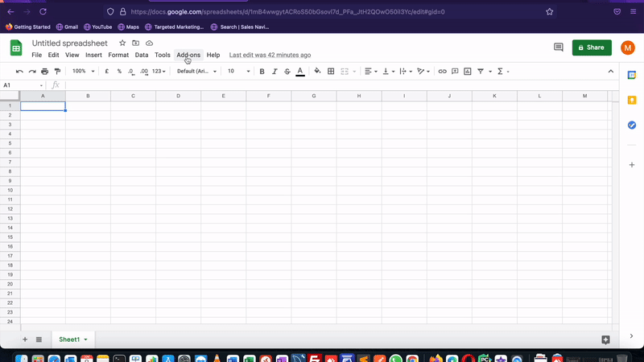Image resolution: width=644 pixels, height=362 pixels.
Task: Toggle strikethrough formatting
Action: pos(287,72)
